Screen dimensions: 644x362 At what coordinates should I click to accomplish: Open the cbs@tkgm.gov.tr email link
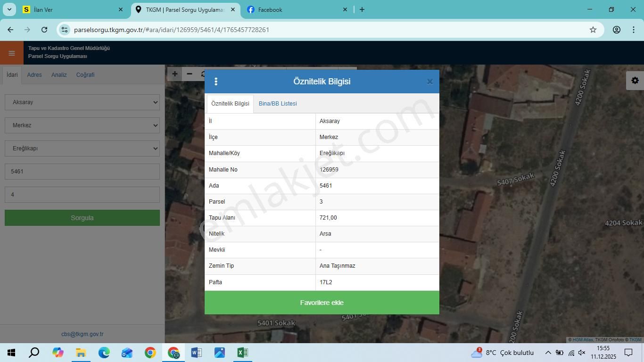tap(82, 334)
